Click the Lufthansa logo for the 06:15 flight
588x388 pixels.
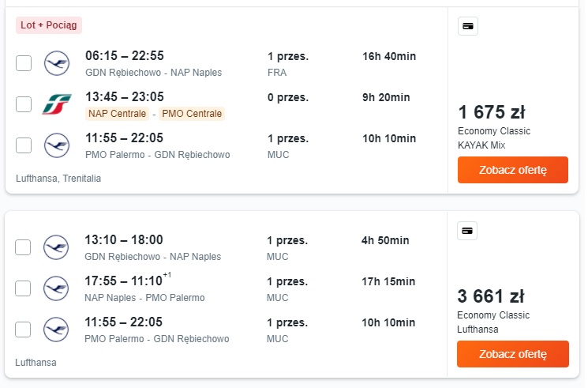[x=57, y=63]
